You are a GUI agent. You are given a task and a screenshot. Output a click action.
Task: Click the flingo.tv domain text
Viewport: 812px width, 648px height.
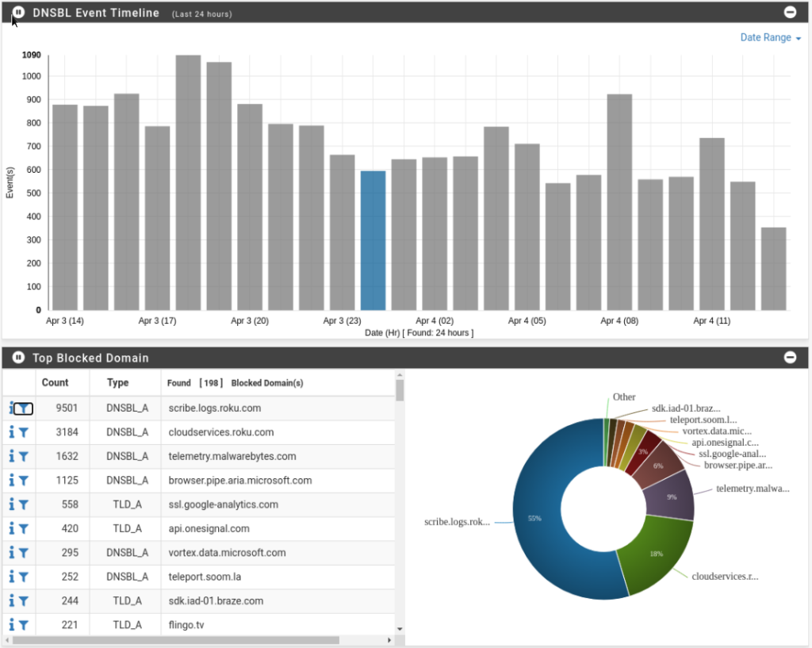pos(186,625)
